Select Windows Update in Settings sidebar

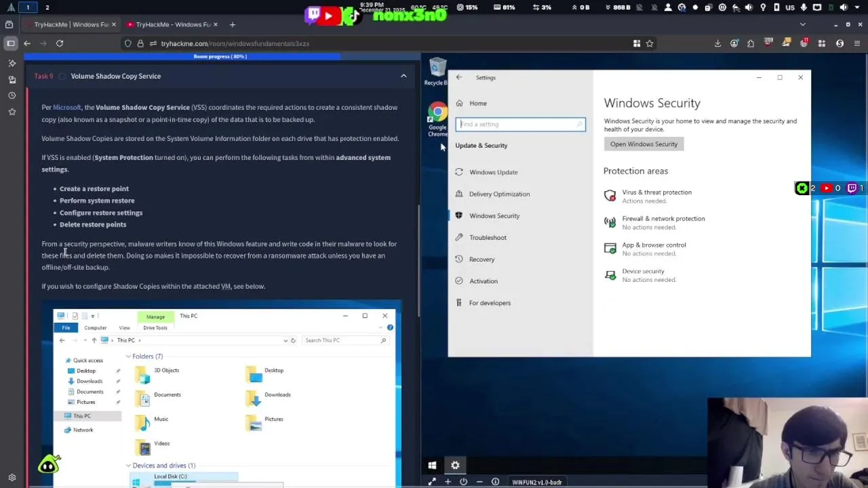pos(493,172)
